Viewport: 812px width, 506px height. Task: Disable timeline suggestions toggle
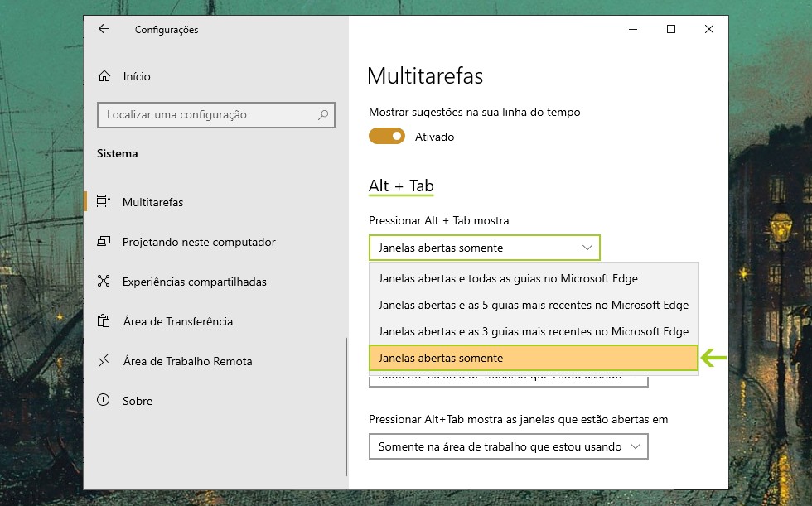point(387,137)
